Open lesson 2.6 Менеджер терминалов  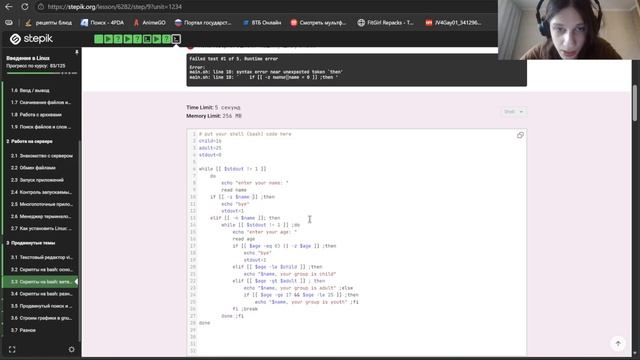(x=40, y=216)
